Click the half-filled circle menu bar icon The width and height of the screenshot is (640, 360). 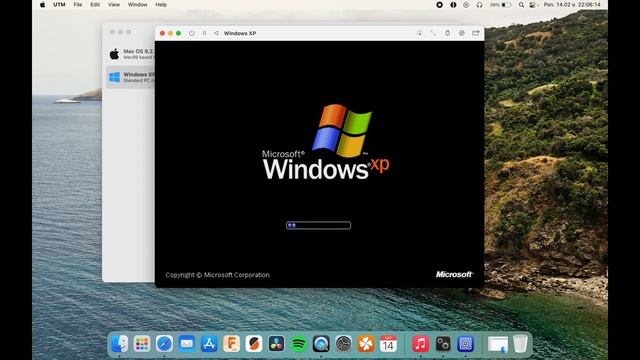(453, 5)
